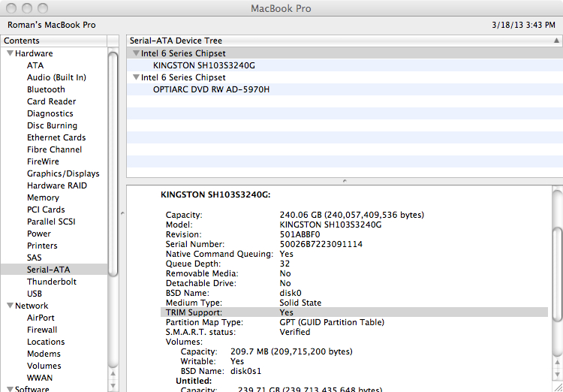This screenshot has width=563, height=392.
Task: Select KINGSTON SH103S3240G in the device tree
Action: [x=203, y=66]
